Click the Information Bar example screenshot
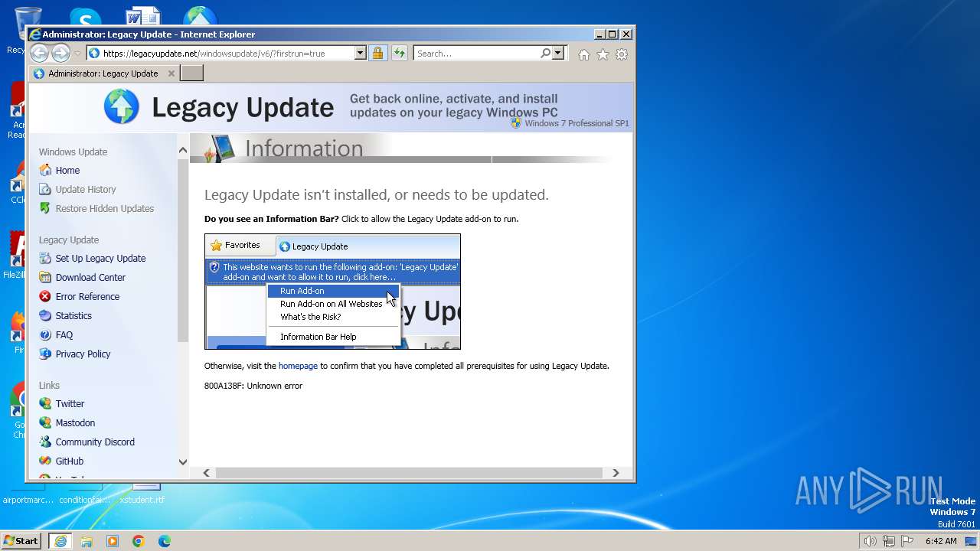 [332, 292]
